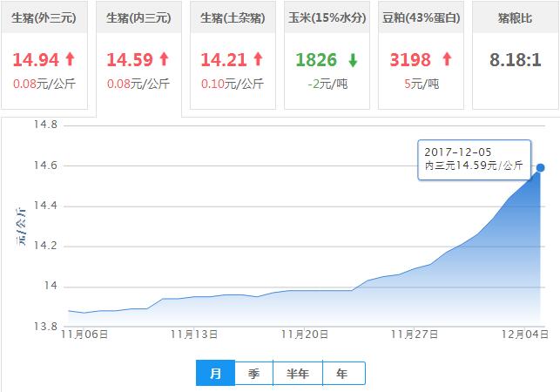Click the red up arrow beside 3198

pos(447,59)
